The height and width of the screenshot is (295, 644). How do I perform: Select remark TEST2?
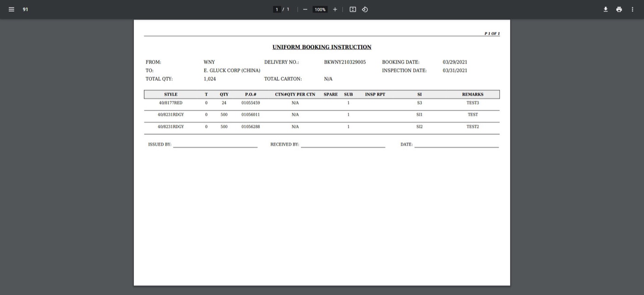[472, 127]
